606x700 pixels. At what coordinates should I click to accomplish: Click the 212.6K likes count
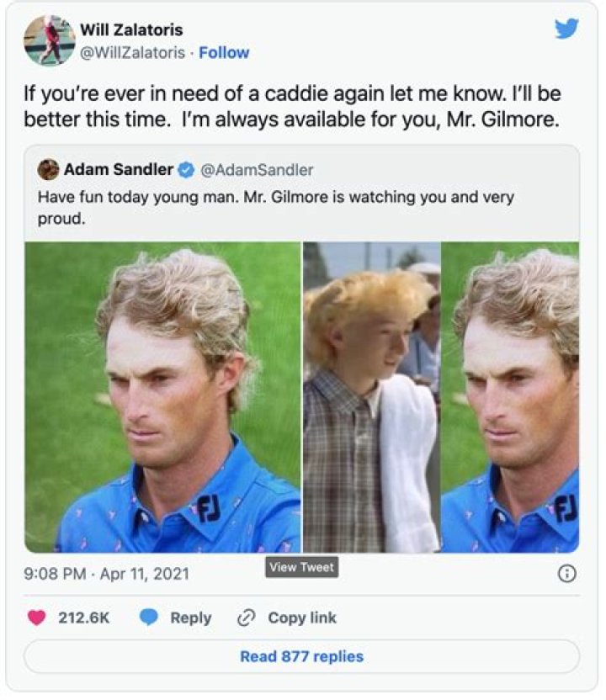(84, 618)
